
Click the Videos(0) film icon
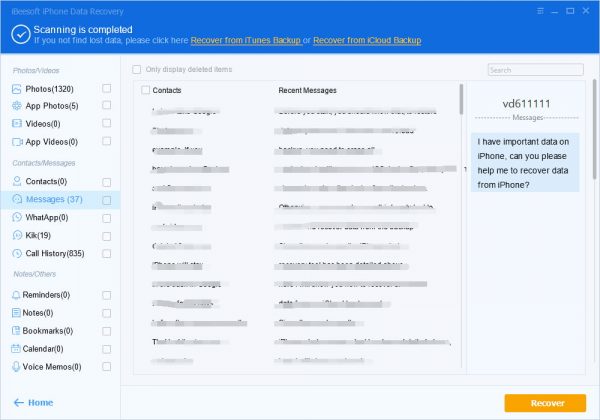point(16,123)
